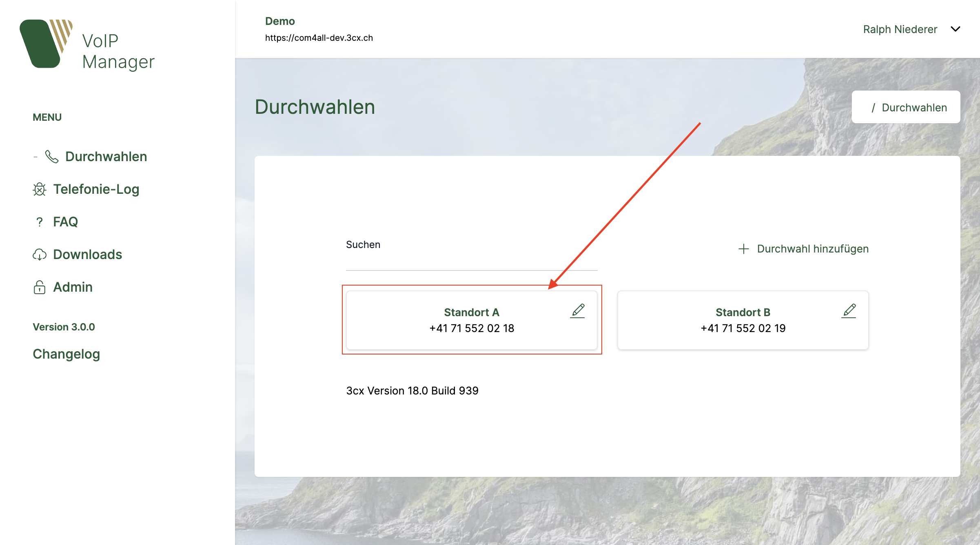Expand the Ralph Niederer user chevron
The height and width of the screenshot is (545, 980).
point(955,29)
